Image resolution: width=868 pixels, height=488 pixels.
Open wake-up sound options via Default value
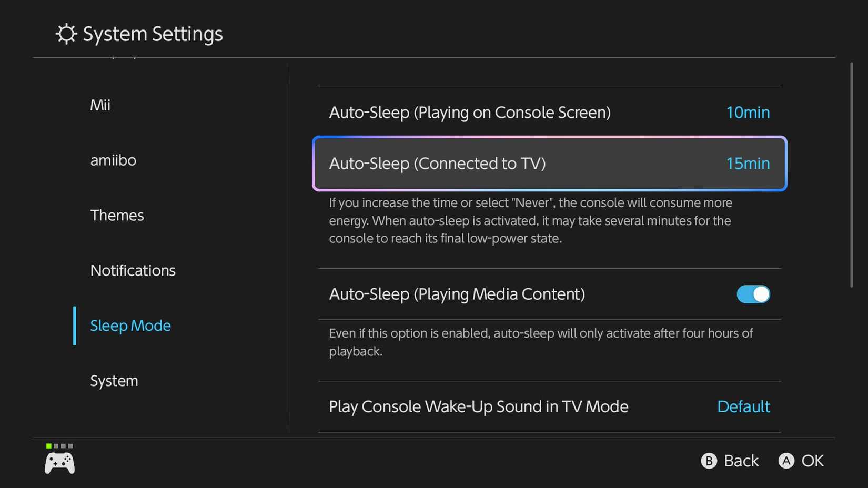743,406
